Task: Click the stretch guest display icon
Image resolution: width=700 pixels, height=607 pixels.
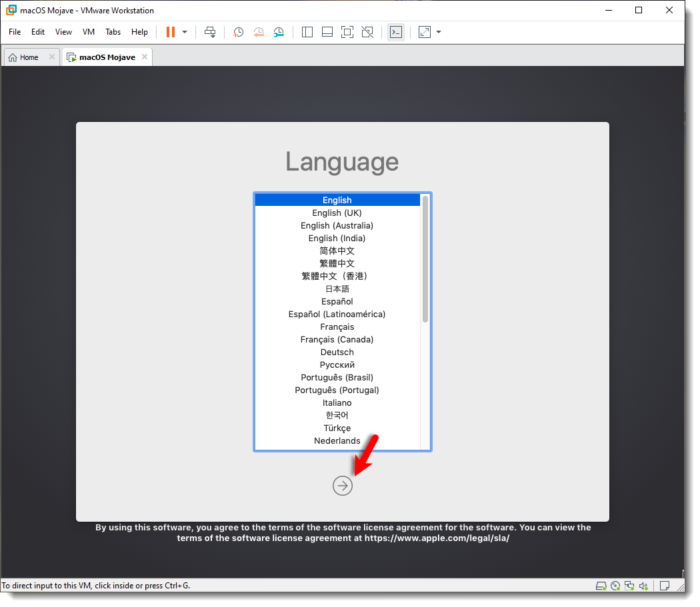Action: [425, 32]
